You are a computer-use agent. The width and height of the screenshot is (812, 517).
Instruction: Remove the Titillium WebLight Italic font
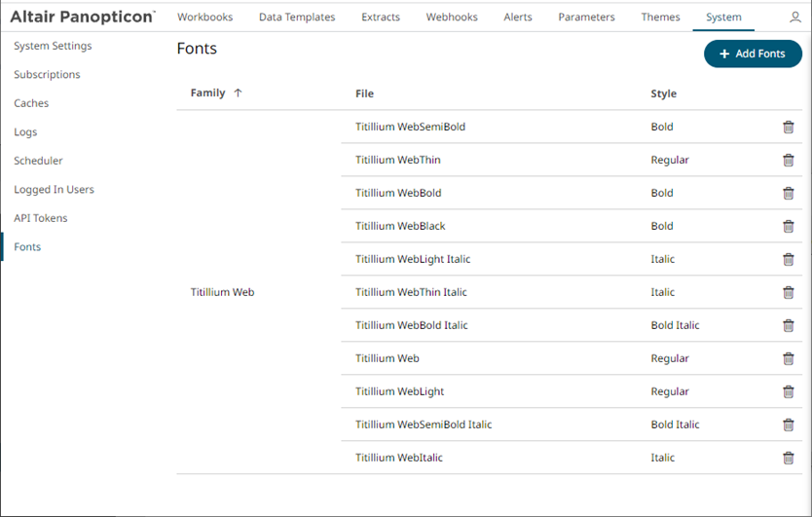(x=789, y=260)
